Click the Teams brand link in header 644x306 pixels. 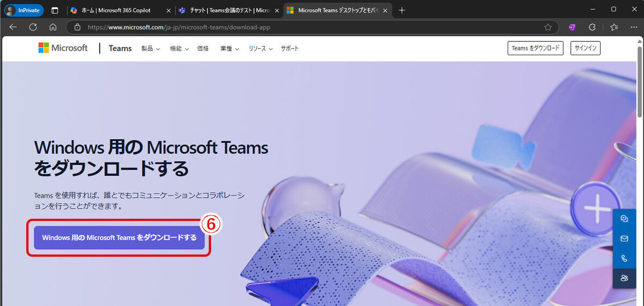point(120,48)
